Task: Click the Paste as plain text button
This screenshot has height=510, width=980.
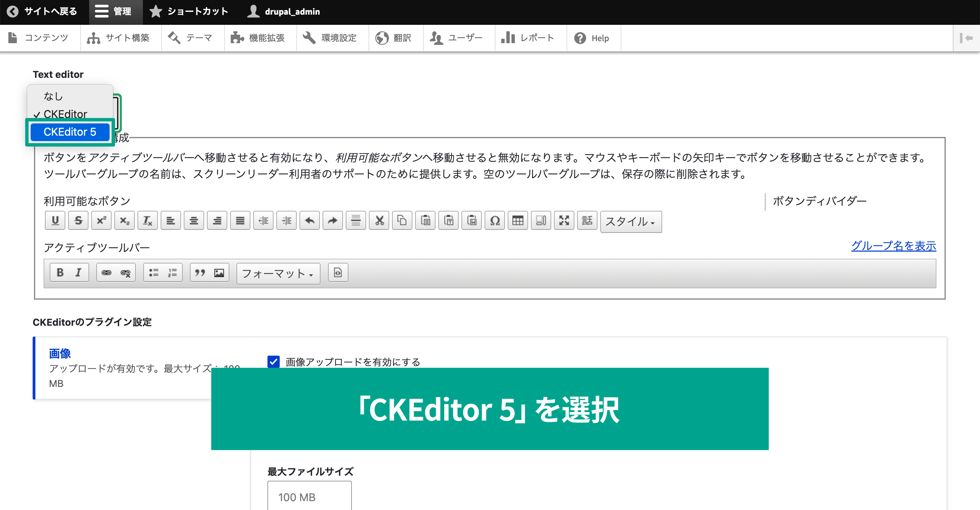Action: coord(448,220)
